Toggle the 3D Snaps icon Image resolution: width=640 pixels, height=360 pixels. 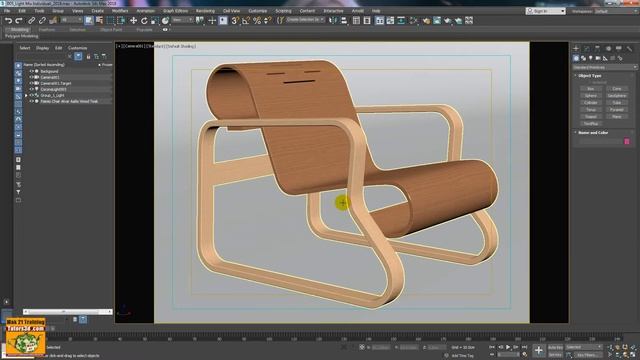click(x=235, y=20)
